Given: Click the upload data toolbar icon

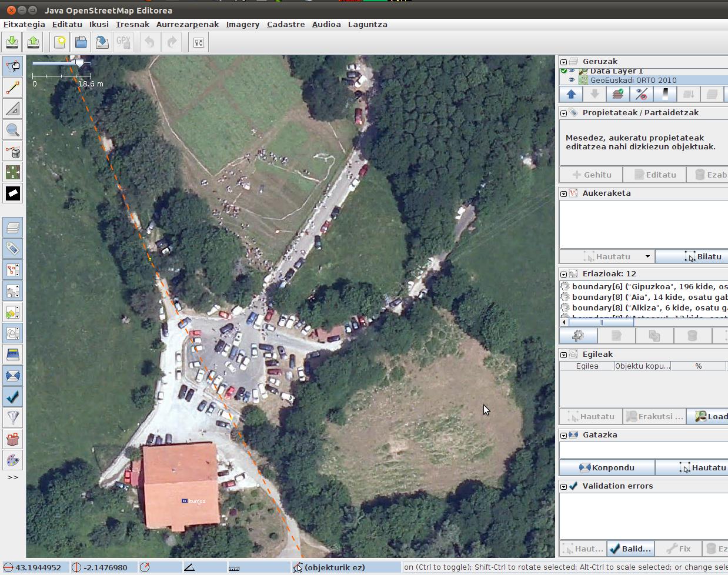Looking at the screenshot, I should (34, 42).
